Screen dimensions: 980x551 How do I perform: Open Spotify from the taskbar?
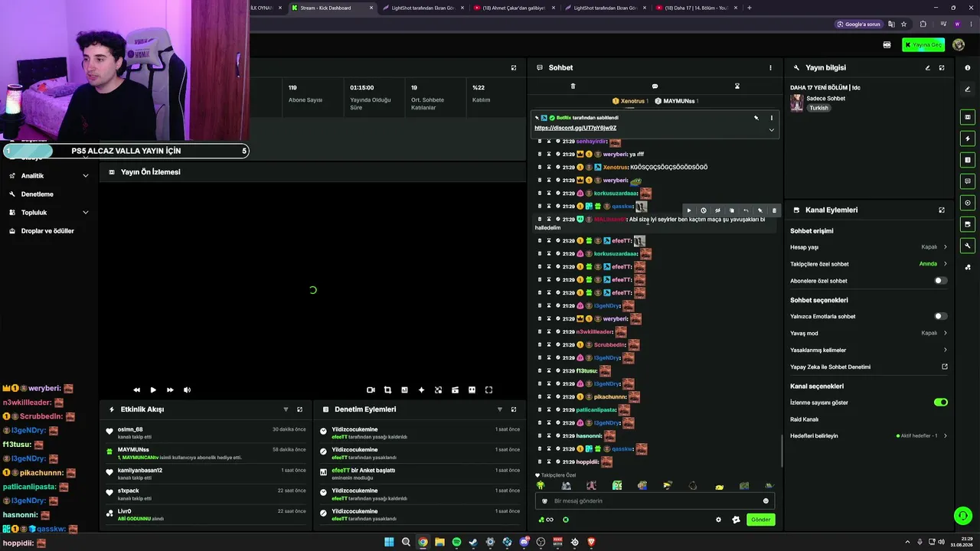pyautogui.click(x=456, y=542)
